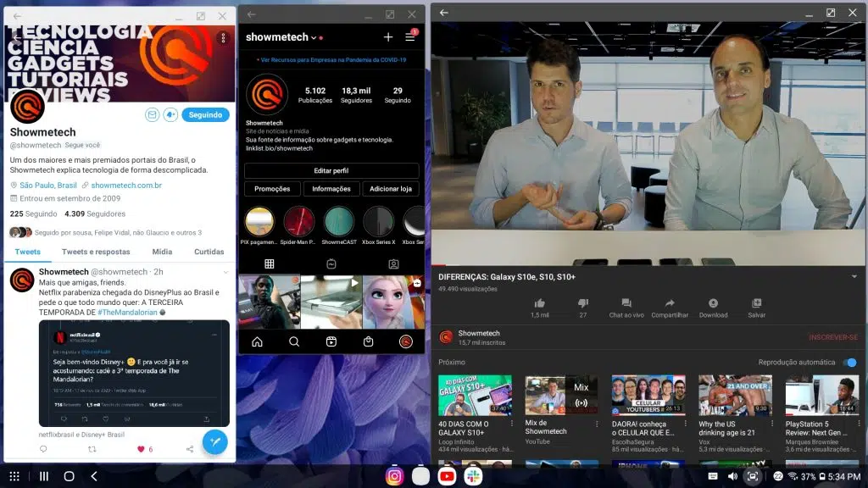The width and height of the screenshot is (868, 488).
Task: Click Compartilhar share icon under the video
Action: (x=670, y=303)
